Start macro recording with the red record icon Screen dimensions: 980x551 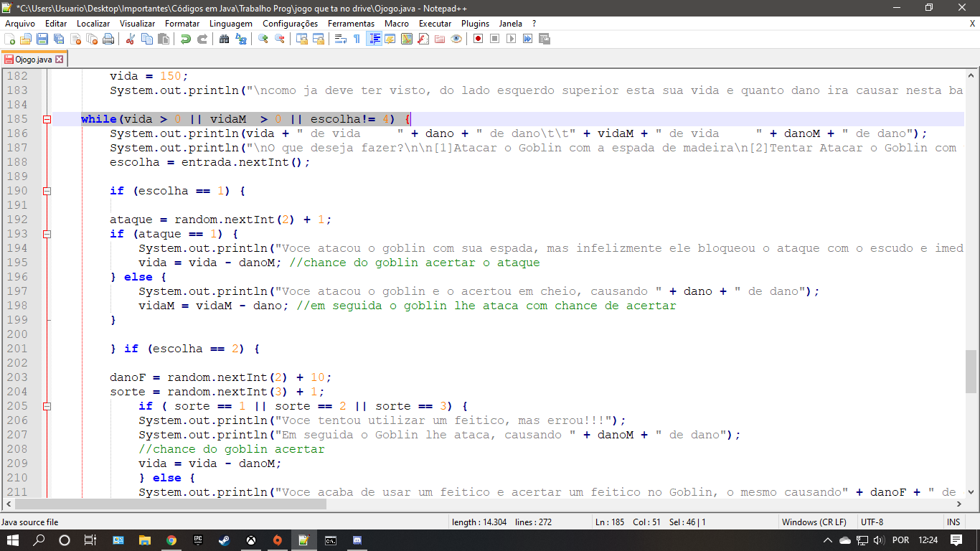click(x=478, y=39)
